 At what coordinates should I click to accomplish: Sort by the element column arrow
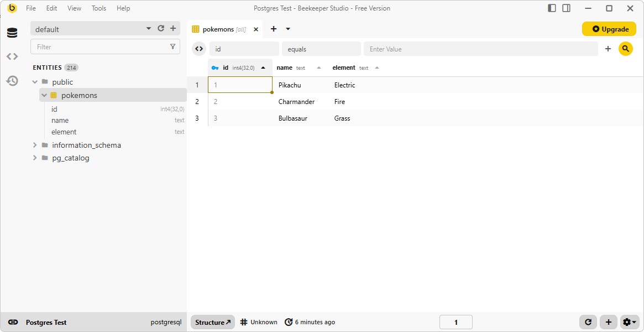377,68
